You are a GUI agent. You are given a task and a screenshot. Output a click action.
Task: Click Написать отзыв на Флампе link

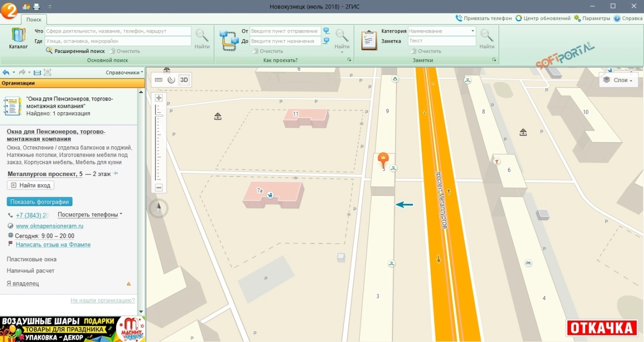(x=53, y=245)
